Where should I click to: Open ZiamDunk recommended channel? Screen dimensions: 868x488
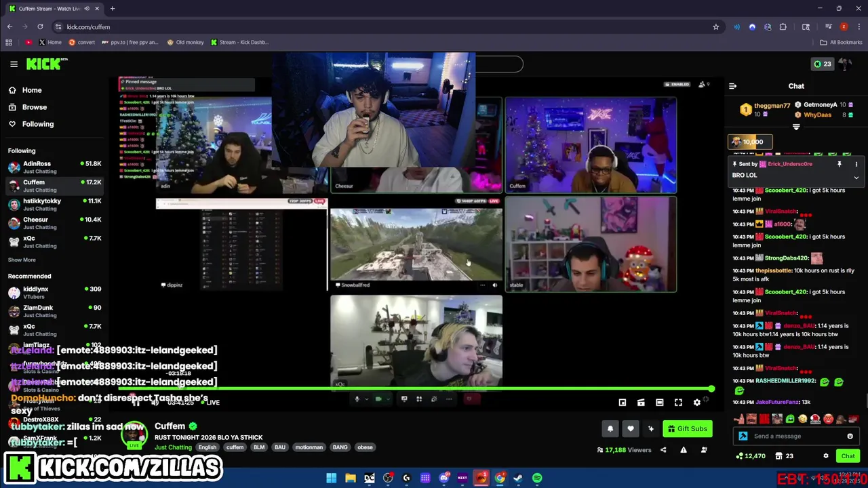tap(54, 311)
